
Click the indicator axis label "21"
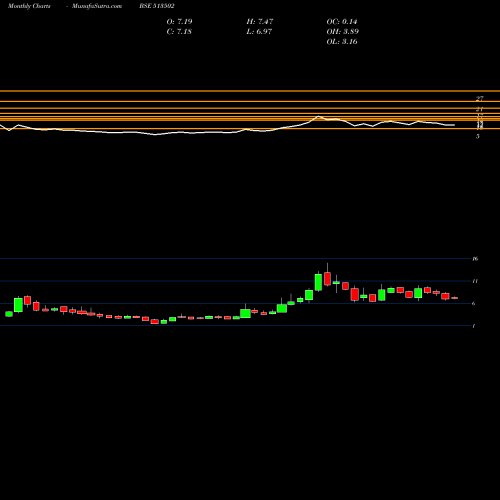tap(479, 109)
